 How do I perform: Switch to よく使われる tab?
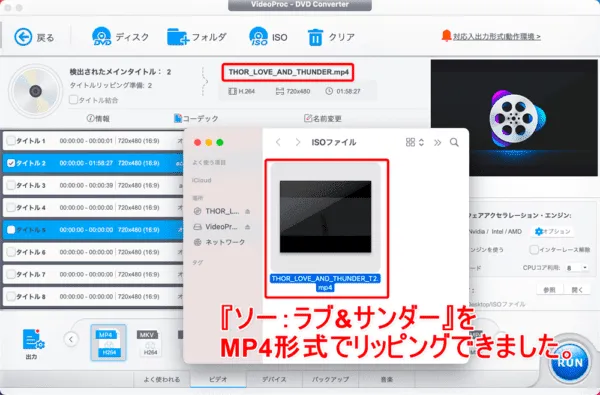(162, 379)
